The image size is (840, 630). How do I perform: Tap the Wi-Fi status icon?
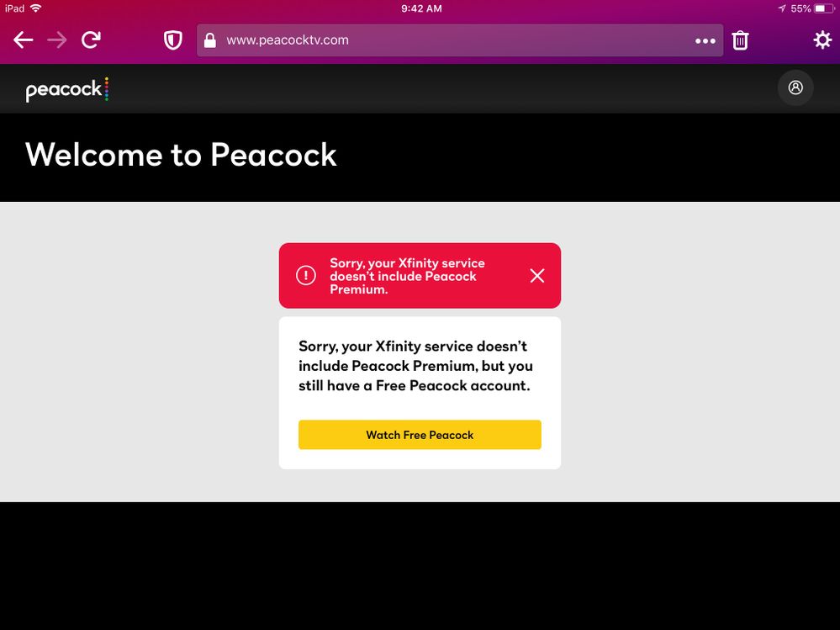pos(36,8)
